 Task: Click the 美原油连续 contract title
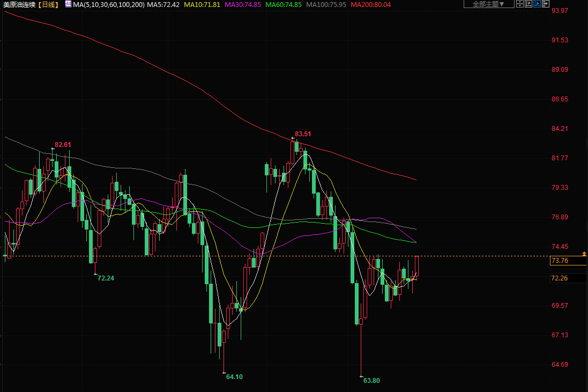pos(19,4)
